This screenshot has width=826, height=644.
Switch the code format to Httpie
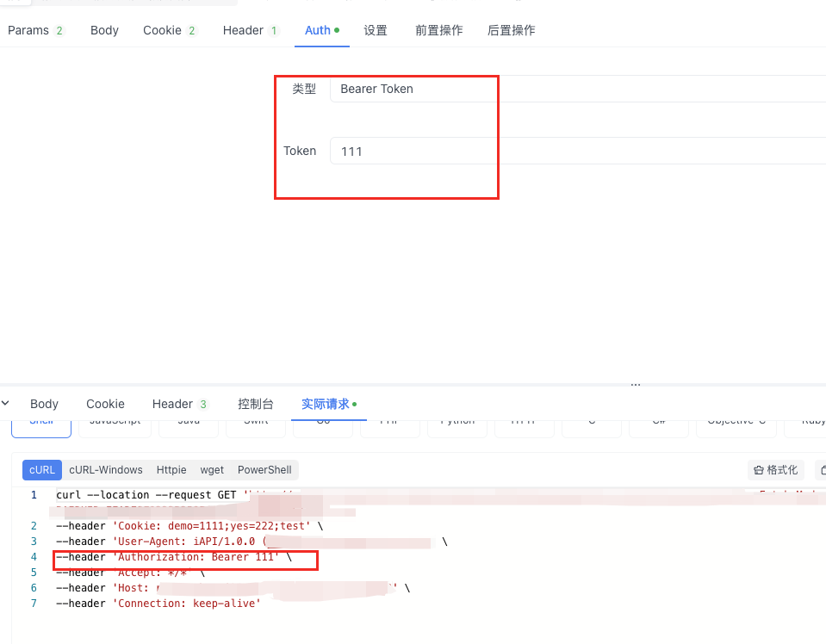tap(171, 470)
